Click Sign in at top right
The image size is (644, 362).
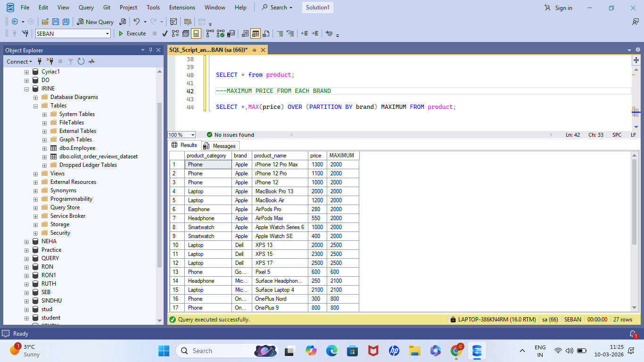pyautogui.click(x=558, y=8)
